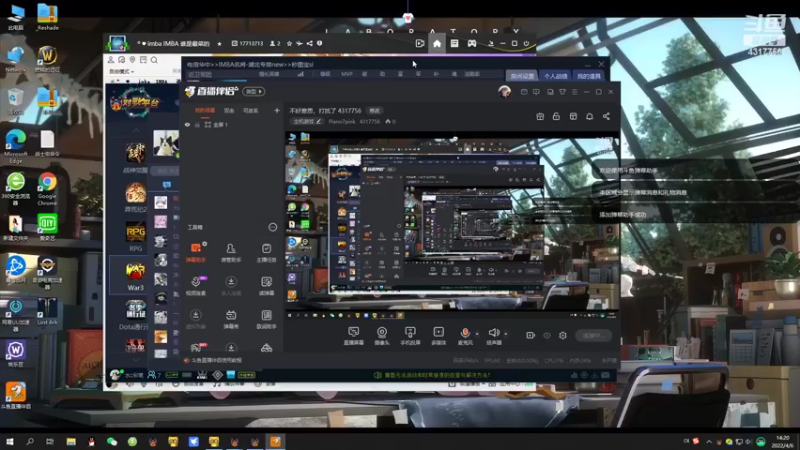Viewport: 800px width, 450px height.
Task: Click the start streaming button
Action: click(593, 335)
